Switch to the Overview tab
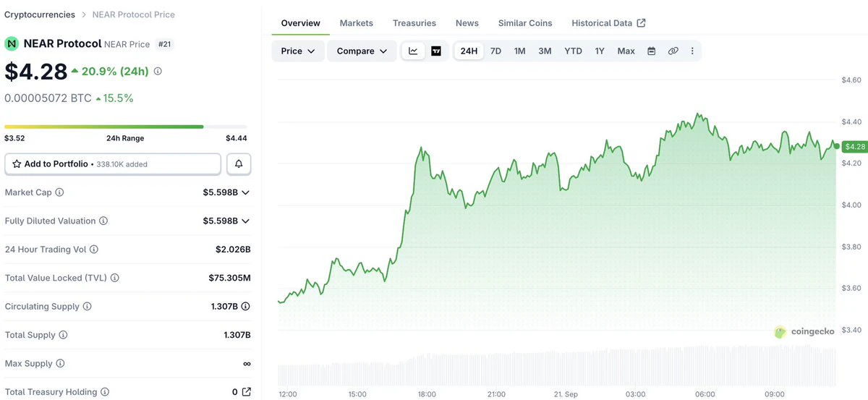 [x=301, y=23]
